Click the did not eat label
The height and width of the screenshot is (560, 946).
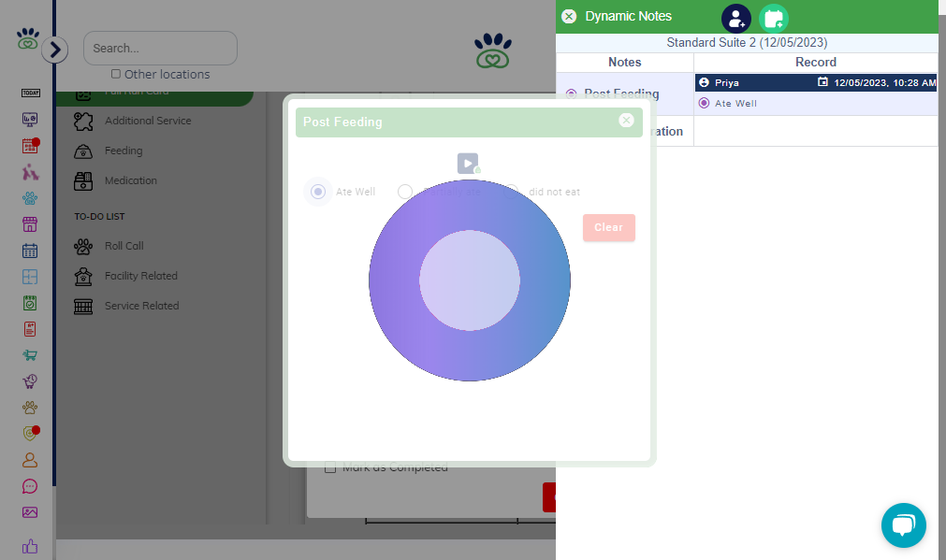(x=554, y=192)
